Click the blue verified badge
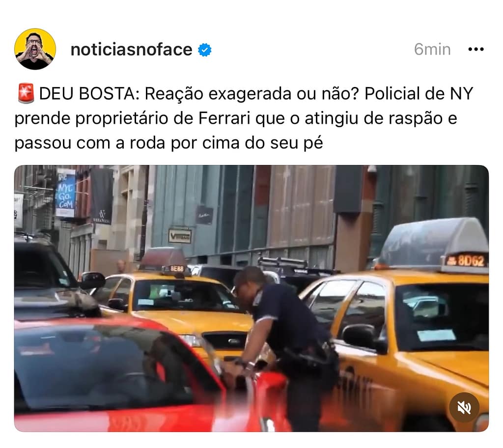Screen dimensions: 503x448 point(204,50)
